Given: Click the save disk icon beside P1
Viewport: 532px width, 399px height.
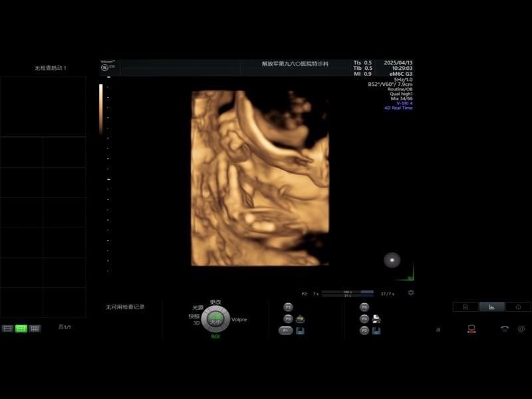Looking at the screenshot, I should pyautogui.click(x=300, y=331).
